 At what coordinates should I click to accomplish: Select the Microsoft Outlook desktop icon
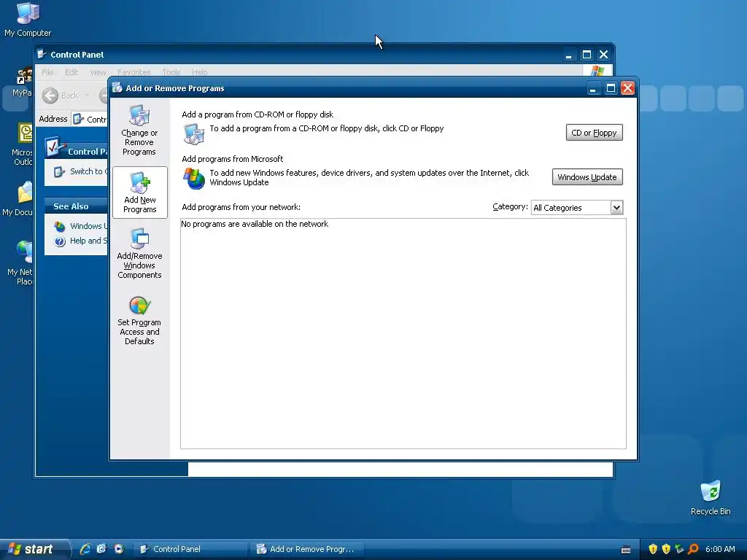tap(23, 144)
